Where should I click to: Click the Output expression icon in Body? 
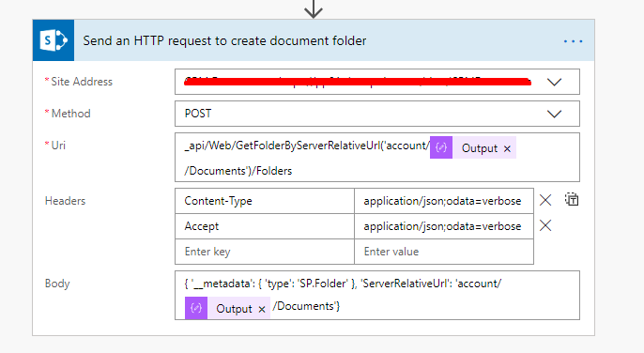tap(196, 308)
